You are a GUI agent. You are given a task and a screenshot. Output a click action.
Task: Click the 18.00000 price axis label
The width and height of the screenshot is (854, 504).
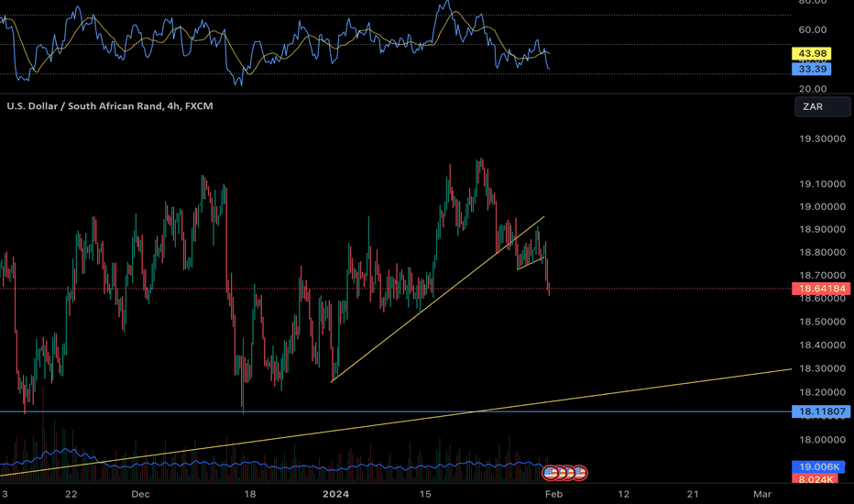[x=822, y=440]
